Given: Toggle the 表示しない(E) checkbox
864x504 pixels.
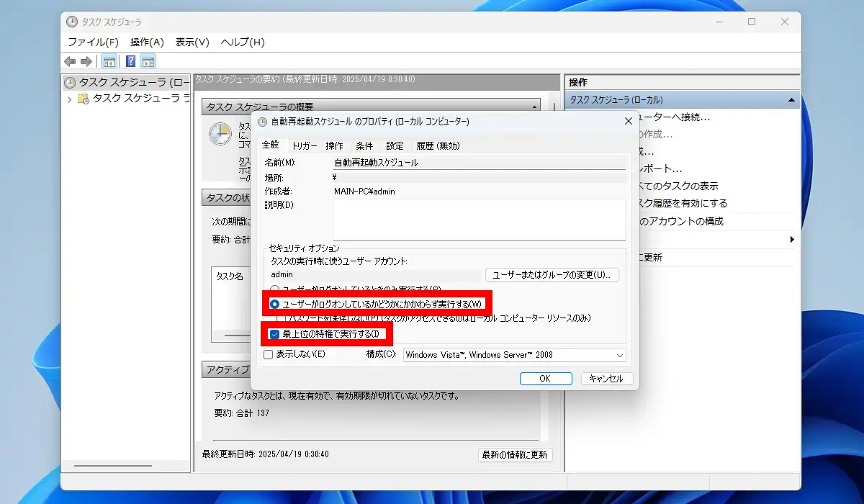Looking at the screenshot, I should pos(269,354).
